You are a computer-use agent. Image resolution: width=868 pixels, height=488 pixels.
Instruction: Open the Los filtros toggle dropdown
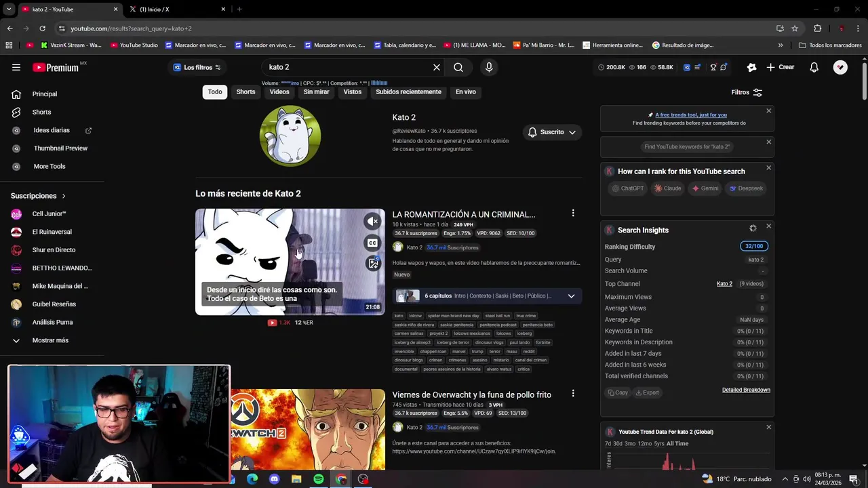(x=197, y=67)
